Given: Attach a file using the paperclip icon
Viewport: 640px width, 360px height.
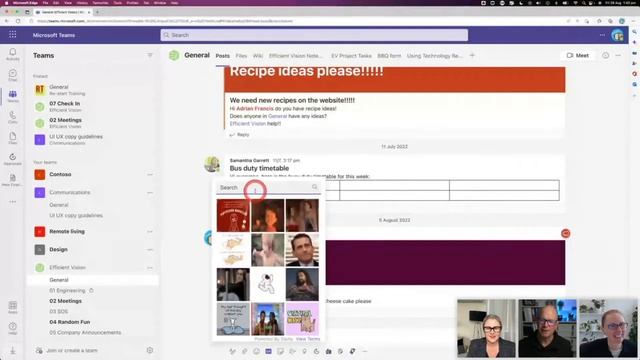Looking at the screenshot, I should tap(244, 351).
